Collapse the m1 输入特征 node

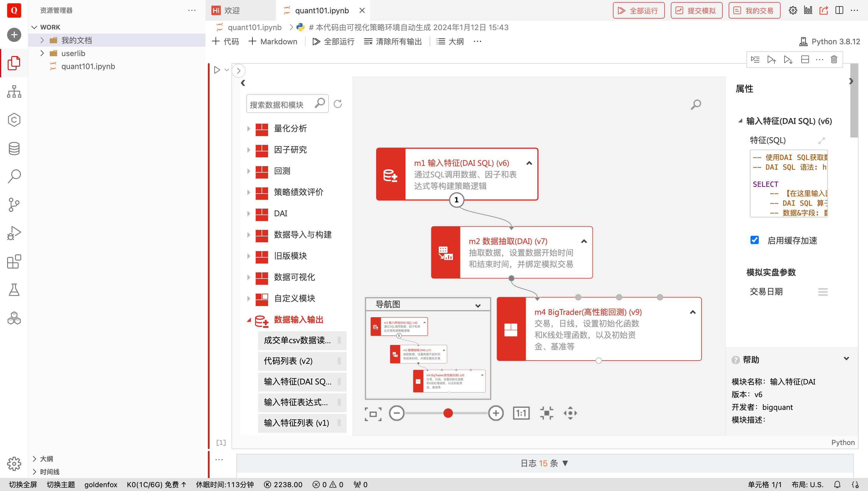click(529, 163)
